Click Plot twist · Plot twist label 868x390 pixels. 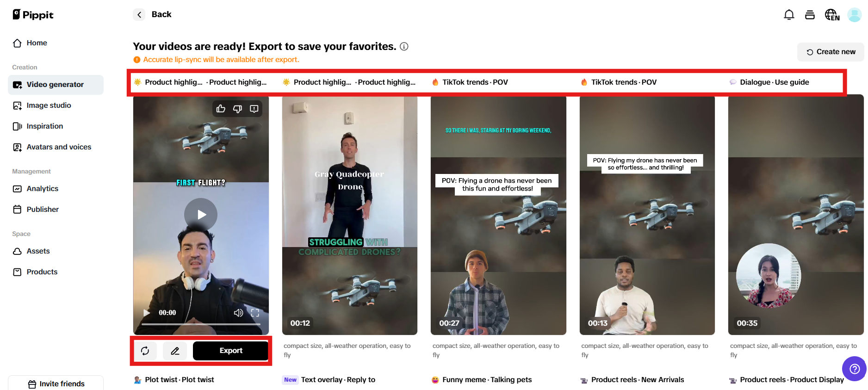click(x=180, y=380)
